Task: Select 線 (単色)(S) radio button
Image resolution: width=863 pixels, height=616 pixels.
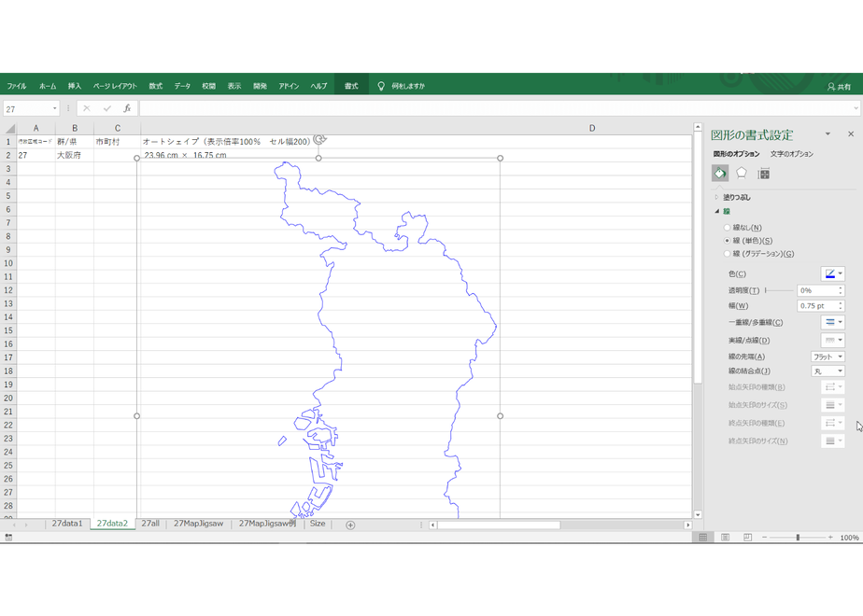Action: coord(727,241)
